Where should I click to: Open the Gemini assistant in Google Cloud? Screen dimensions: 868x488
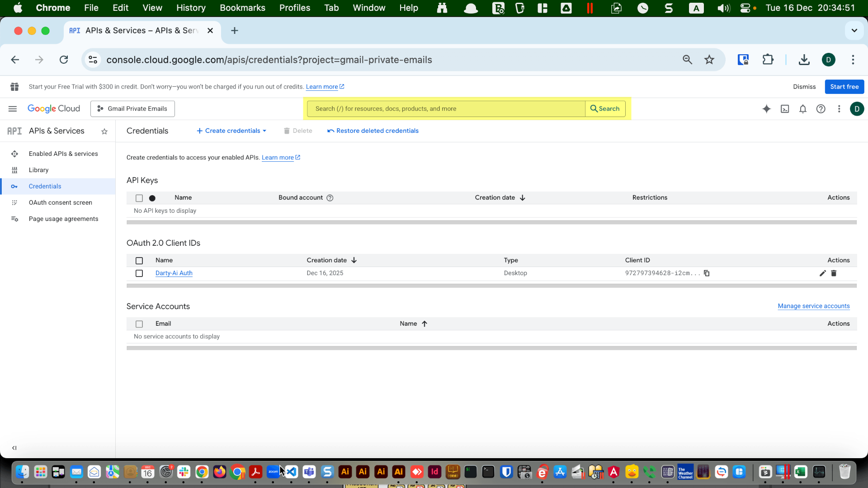[767, 108]
